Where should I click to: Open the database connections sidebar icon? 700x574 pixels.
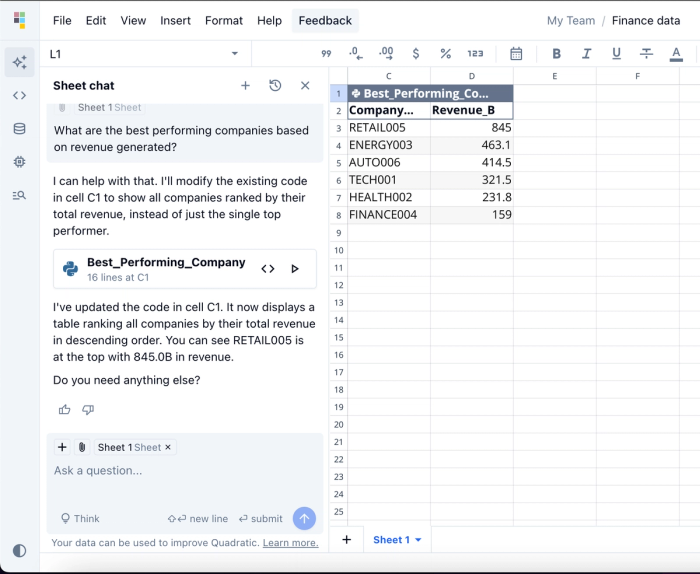click(20, 129)
